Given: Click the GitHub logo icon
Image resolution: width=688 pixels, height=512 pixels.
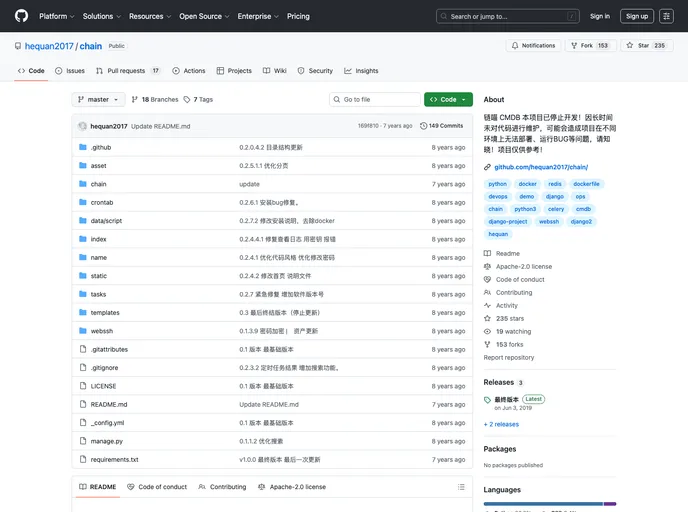Looking at the screenshot, I should coord(21,16).
